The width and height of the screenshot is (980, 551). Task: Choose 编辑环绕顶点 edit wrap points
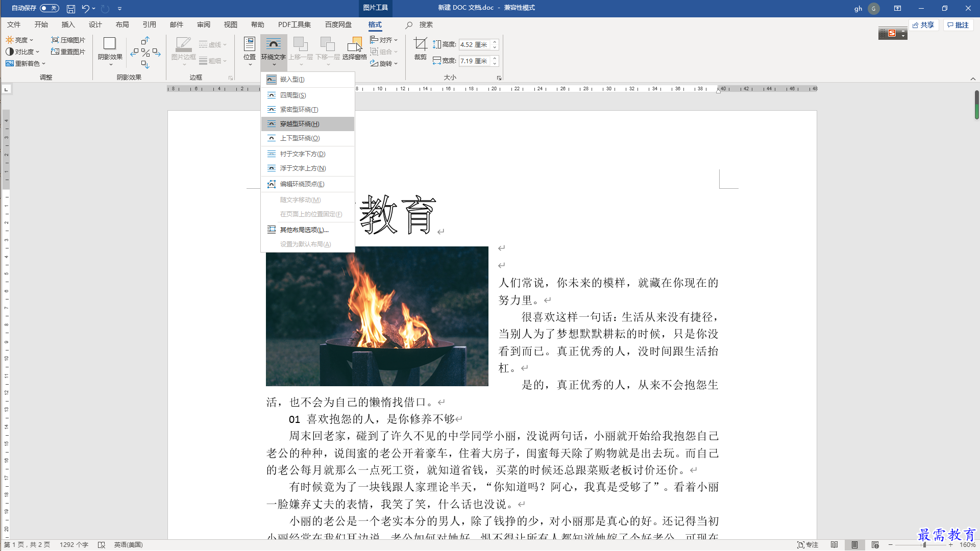click(308, 184)
